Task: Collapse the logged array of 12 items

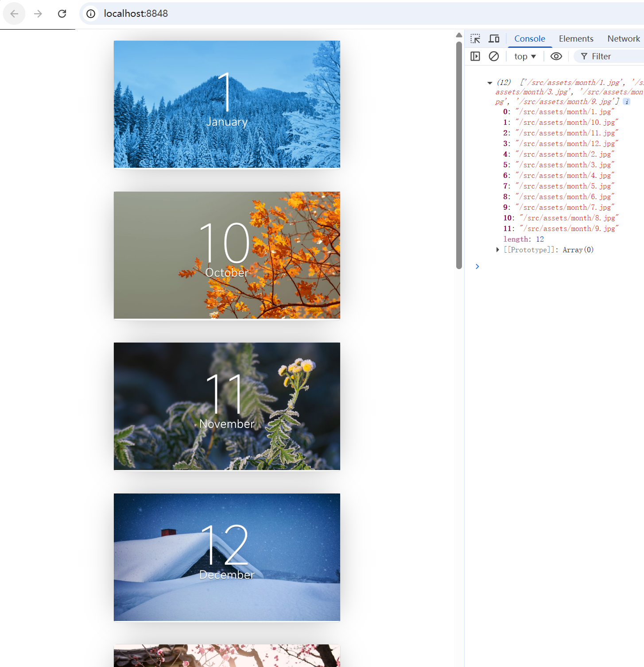Action: click(490, 83)
